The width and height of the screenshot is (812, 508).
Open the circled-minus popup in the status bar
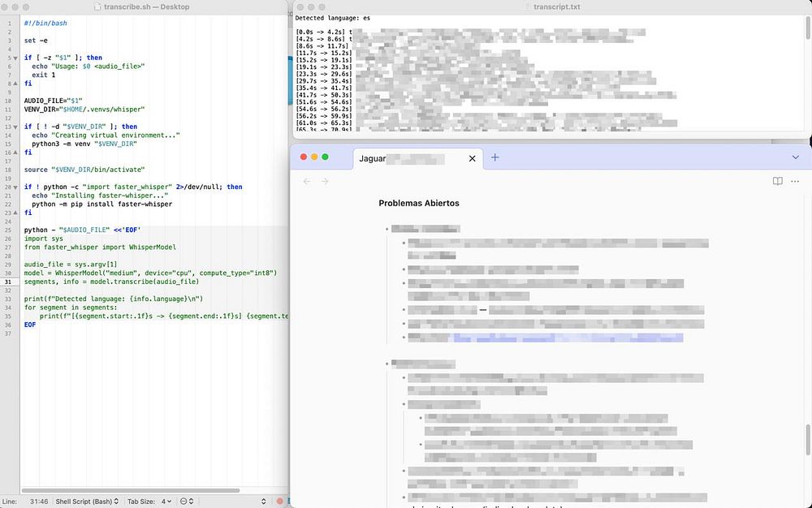click(187, 502)
